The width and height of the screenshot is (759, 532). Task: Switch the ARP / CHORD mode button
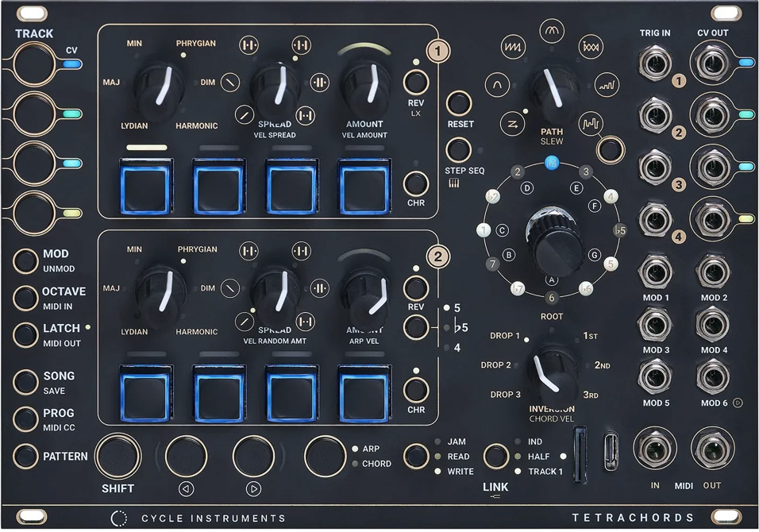pos(326,456)
